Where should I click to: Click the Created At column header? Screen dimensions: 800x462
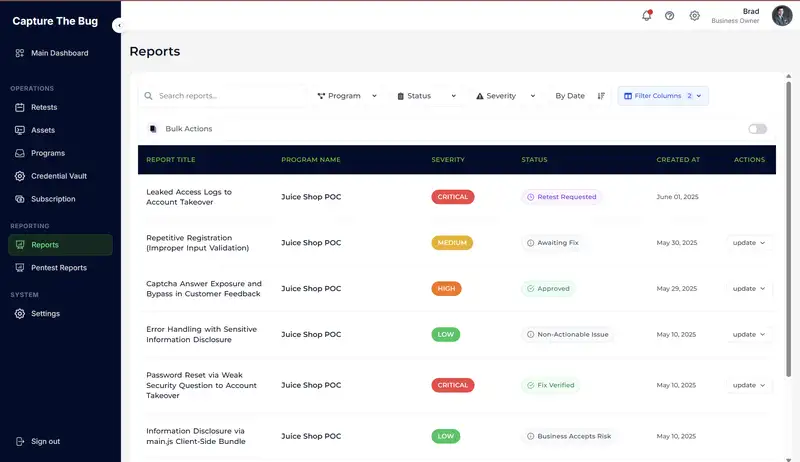tap(678, 160)
